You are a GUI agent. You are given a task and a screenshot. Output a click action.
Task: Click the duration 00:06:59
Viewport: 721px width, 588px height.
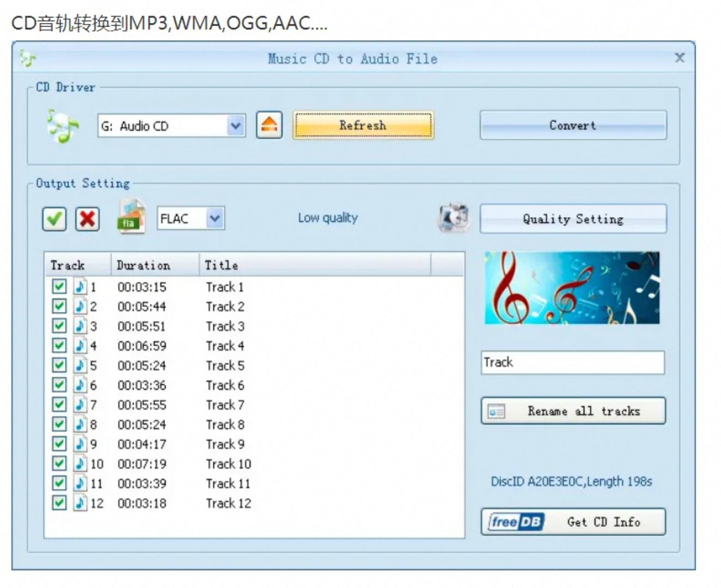click(142, 346)
